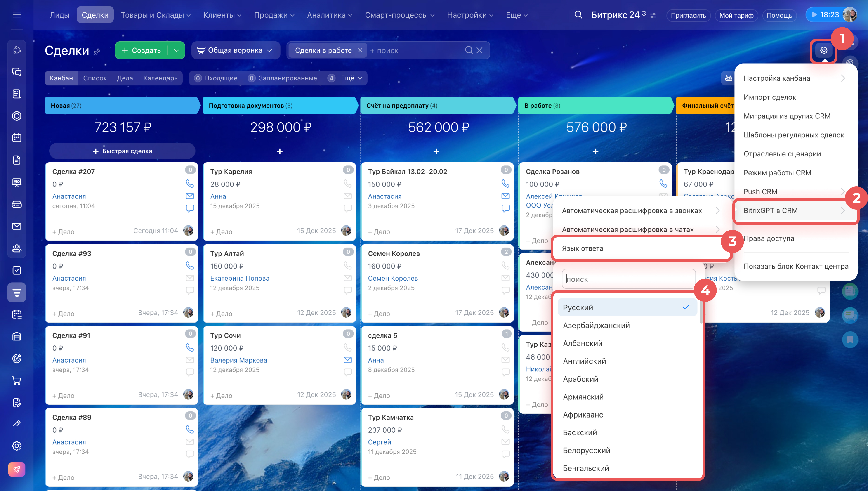Click phone icon on Сделка #207 card
The width and height of the screenshot is (868, 491).
pos(190,184)
